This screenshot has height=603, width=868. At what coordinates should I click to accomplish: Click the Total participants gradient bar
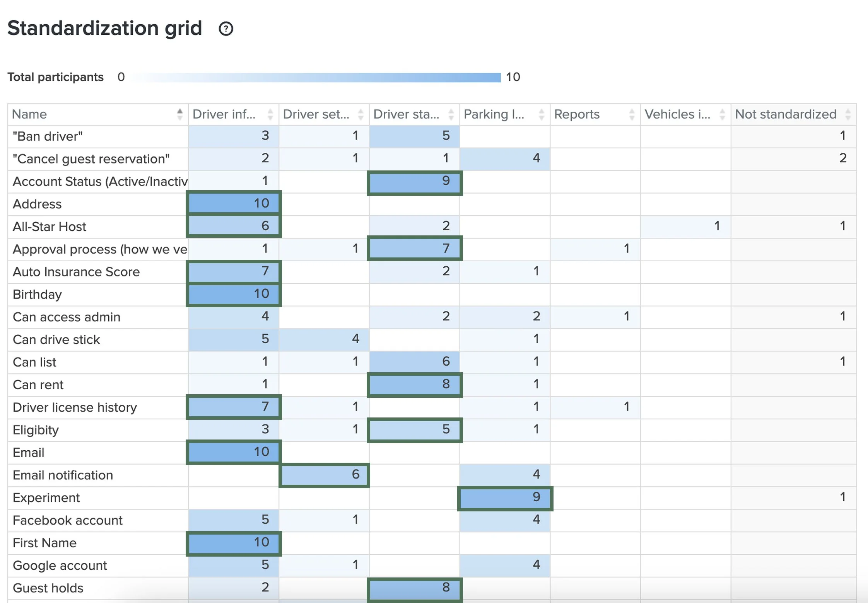[315, 77]
